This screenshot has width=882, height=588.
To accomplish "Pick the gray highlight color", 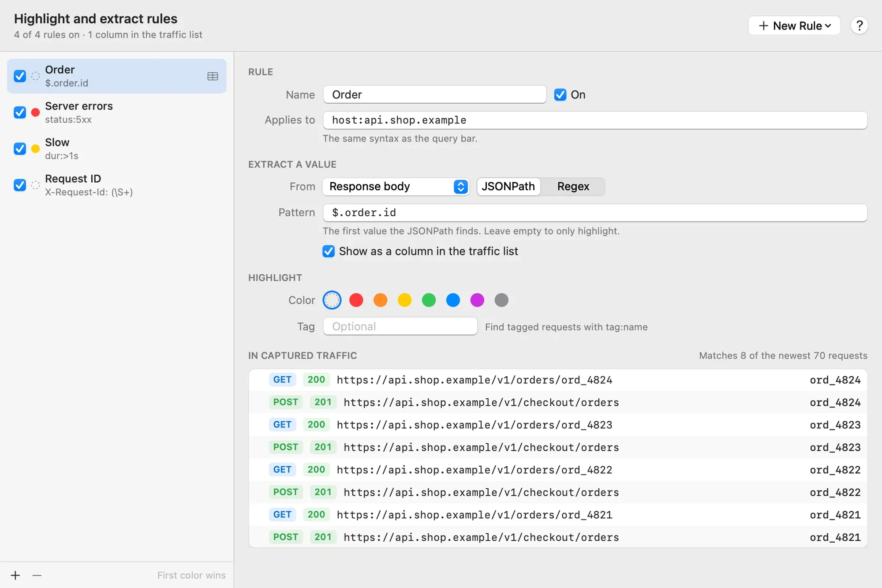I will pos(501,300).
